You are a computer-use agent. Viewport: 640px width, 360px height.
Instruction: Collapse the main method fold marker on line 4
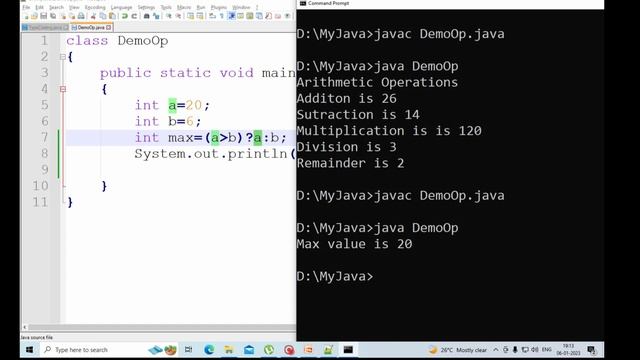pyautogui.click(x=63, y=89)
